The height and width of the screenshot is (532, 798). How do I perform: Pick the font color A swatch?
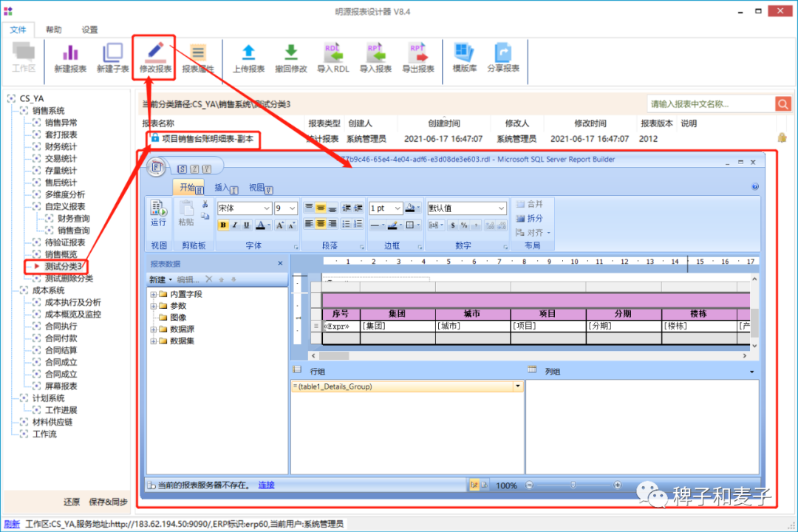(261, 225)
